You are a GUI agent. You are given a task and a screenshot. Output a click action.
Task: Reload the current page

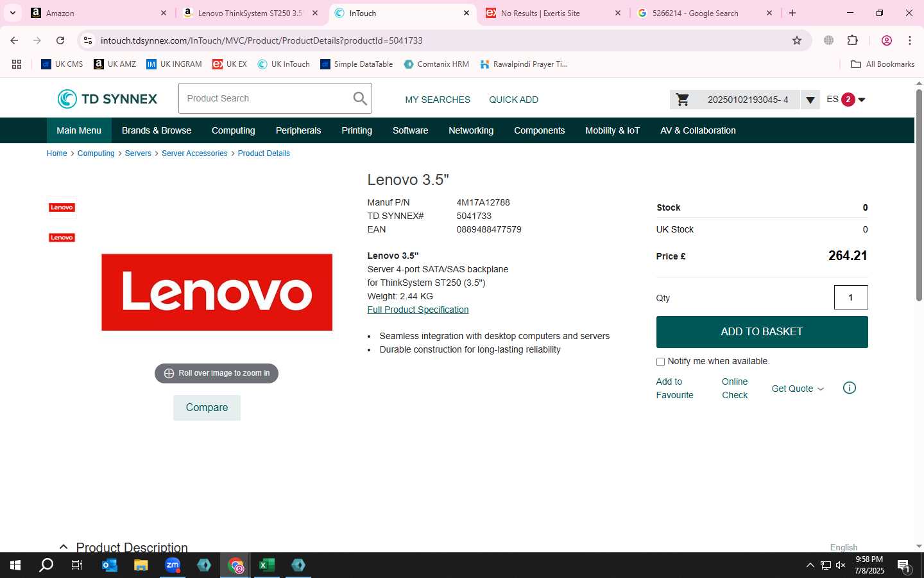coord(60,40)
